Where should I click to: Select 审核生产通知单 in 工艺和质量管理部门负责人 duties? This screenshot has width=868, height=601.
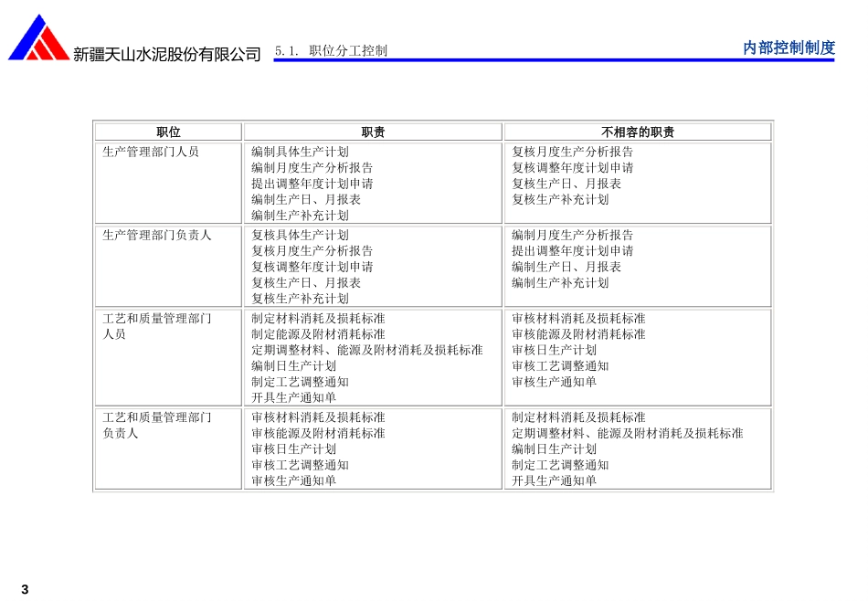[x=294, y=481]
